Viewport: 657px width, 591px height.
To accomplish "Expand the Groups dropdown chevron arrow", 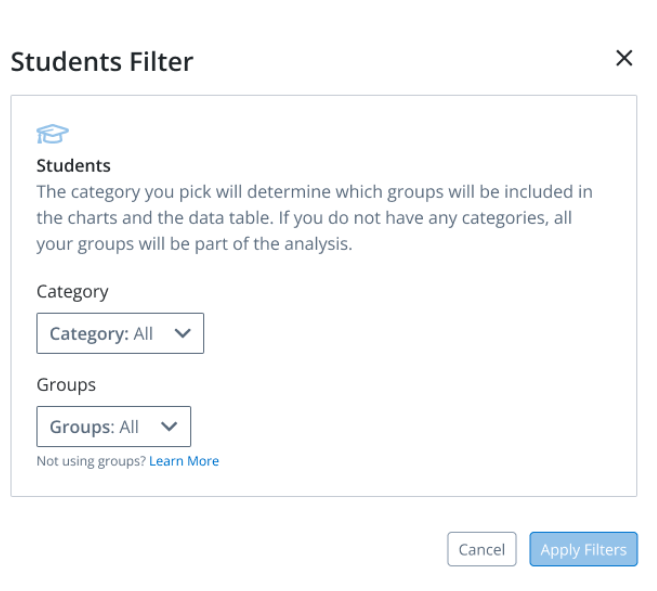I will point(169,427).
